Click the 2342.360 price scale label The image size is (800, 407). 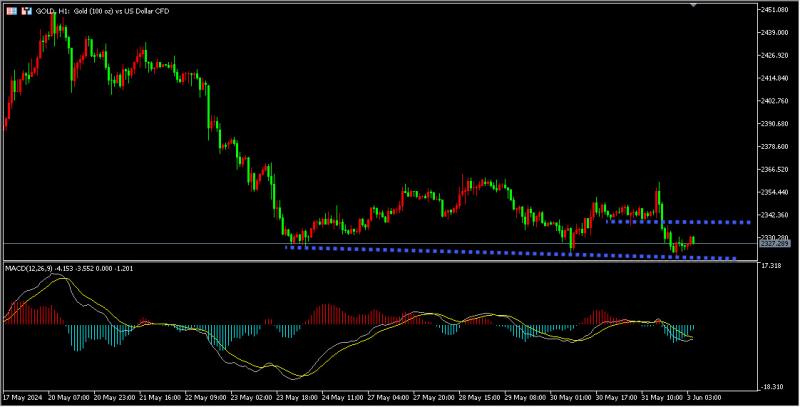[x=775, y=215]
